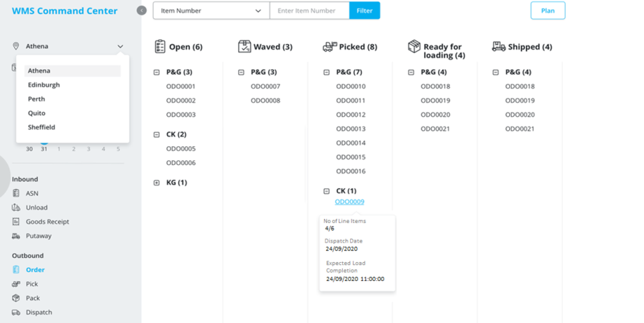
Task: Collapse the sidebar with the arrow button
Action: pos(142,10)
